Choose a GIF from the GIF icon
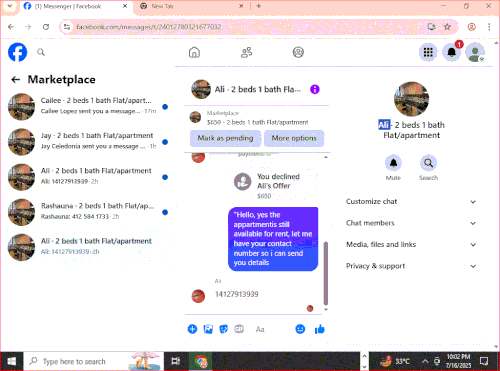Image resolution: width=500 pixels, height=371 pixels. tap(239, 329)
